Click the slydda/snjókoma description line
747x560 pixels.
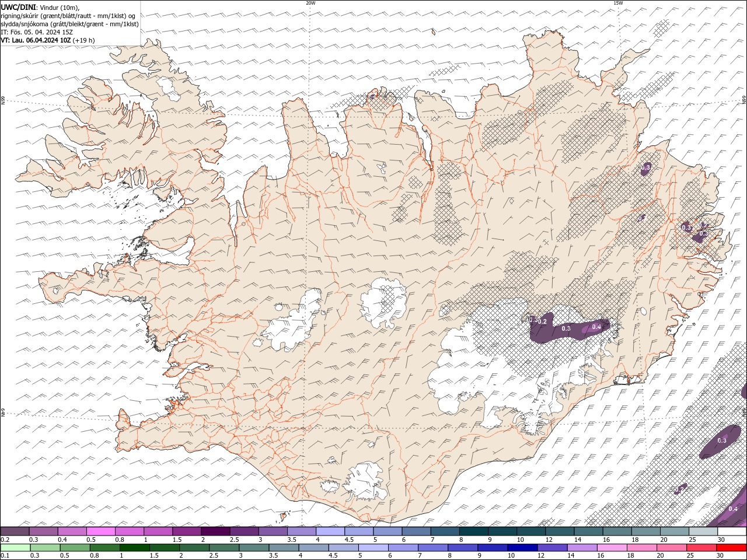69,24
